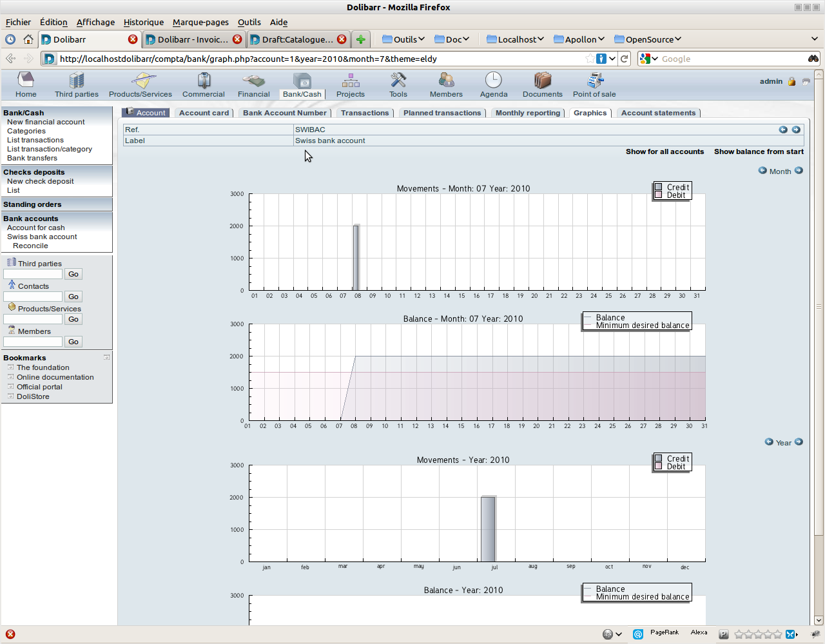Switch to the Transactions tab
The image size is (825, 644).
tap(365, 113)
